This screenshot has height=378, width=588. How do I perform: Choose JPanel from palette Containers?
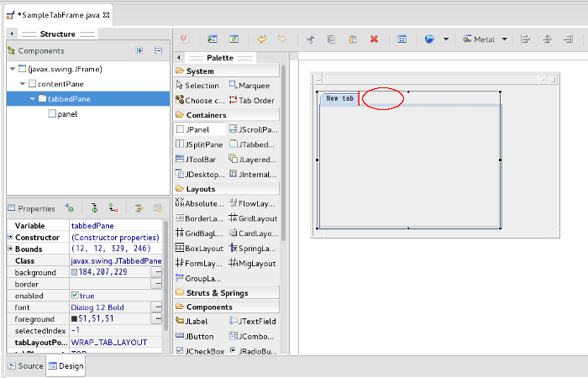(200, 129)
